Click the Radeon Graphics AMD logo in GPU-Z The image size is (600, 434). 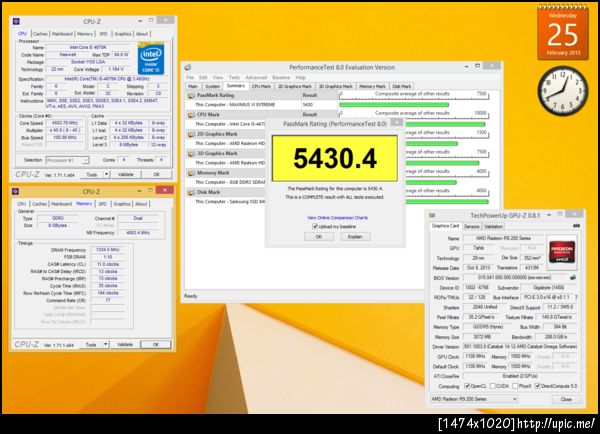coord(562,251)
